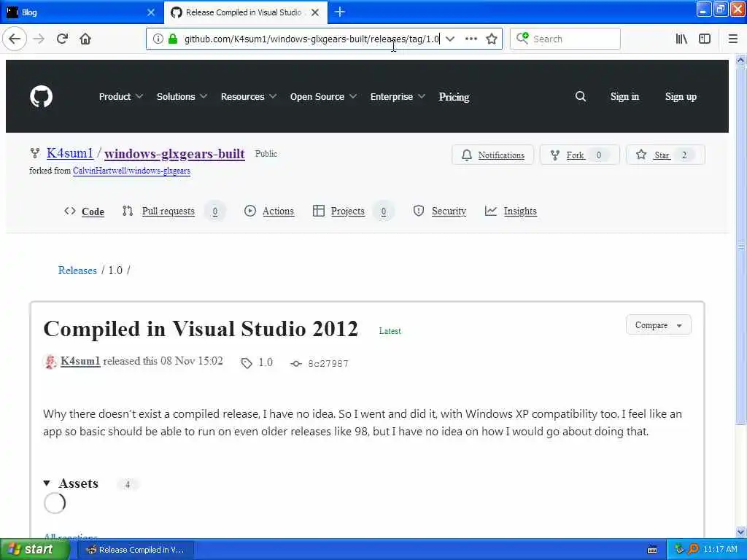Click the scrollbar down arrow

click(x=740, y=532)
